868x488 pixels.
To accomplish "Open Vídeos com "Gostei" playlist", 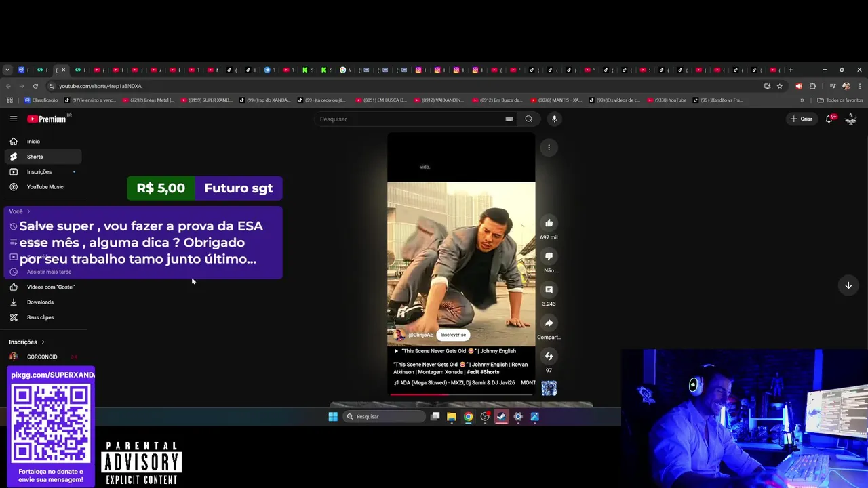I will 43,287.
